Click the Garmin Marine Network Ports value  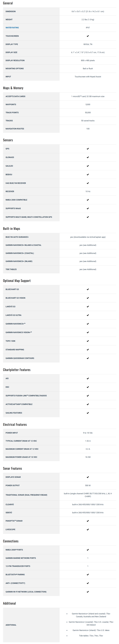tap(88, 558)
